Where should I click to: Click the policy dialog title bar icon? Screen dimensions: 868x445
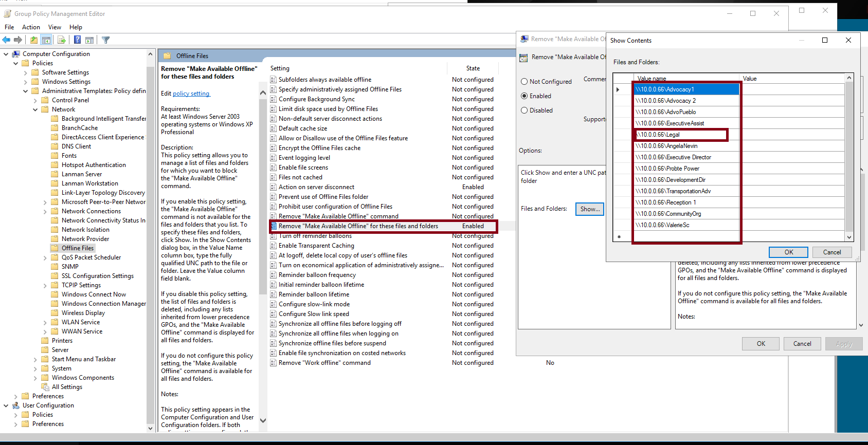click(x=524, y=39)
